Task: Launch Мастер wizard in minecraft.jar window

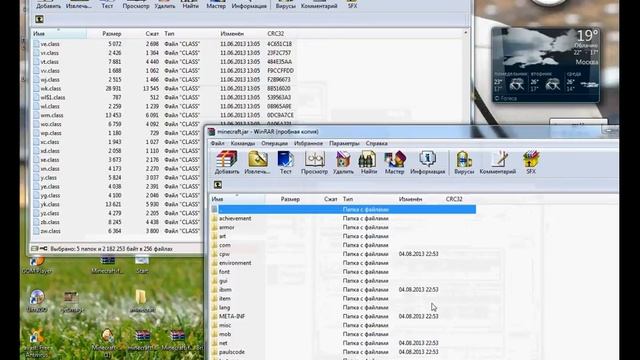Action: [x=394, y=162]
